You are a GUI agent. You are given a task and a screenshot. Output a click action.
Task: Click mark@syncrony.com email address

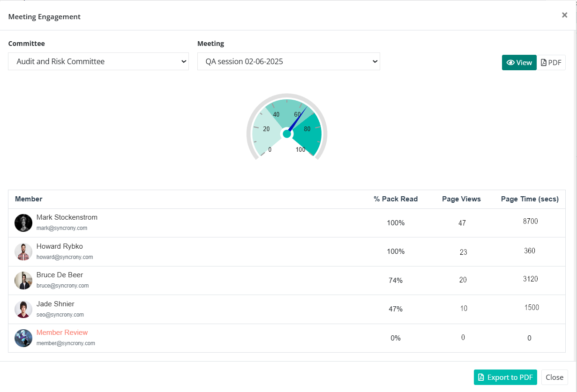(62, 228)
